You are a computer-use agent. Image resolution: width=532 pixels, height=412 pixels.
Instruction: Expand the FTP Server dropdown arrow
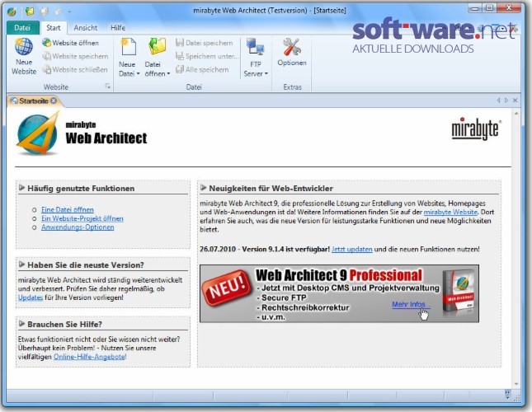pos(266,73)
